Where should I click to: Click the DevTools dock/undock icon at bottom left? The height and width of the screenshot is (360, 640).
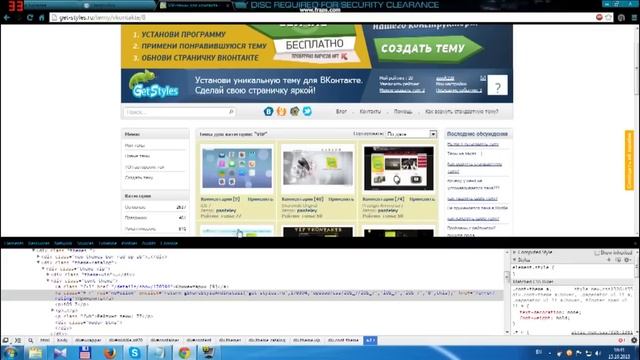pyautogui.click(x=5, y=340)
